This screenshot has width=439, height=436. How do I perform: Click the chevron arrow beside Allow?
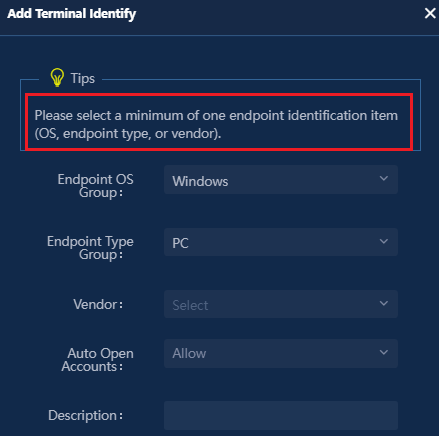[x=384, y=352]
